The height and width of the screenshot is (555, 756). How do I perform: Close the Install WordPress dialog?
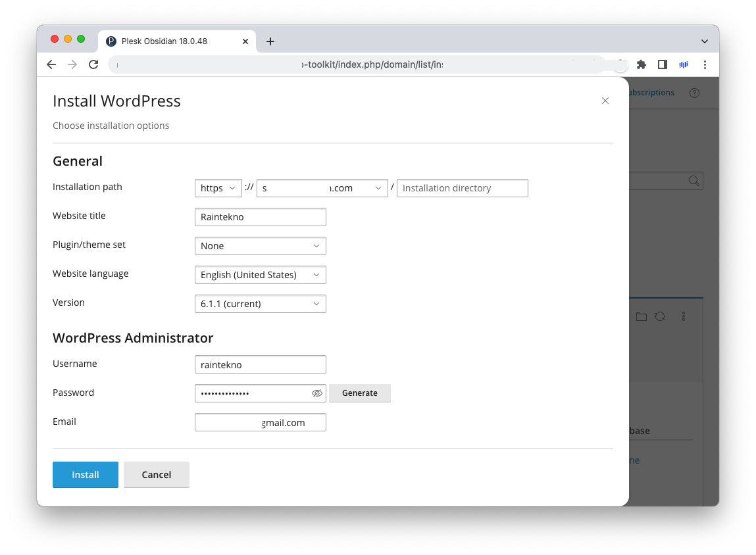(x=605, y=101)
